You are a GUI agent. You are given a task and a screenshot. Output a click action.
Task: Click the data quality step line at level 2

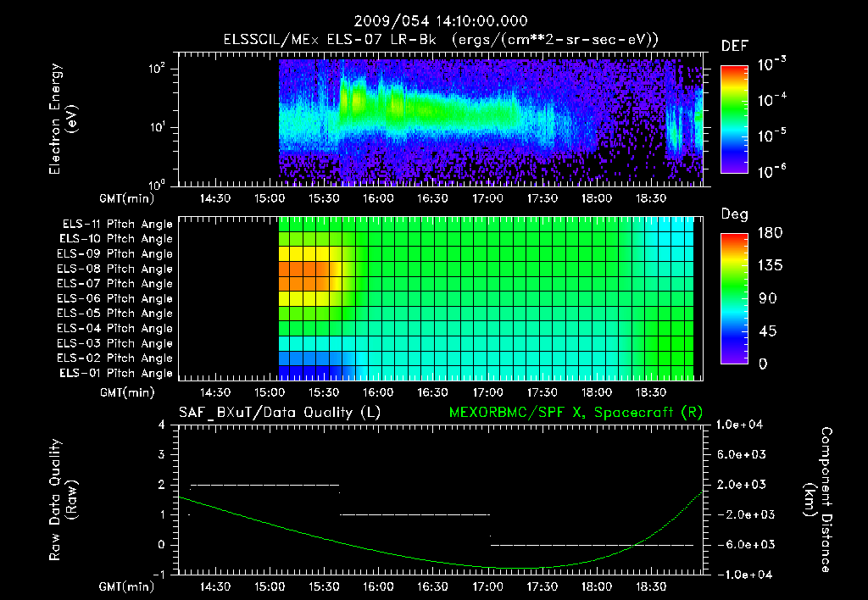tap(264, 485)
